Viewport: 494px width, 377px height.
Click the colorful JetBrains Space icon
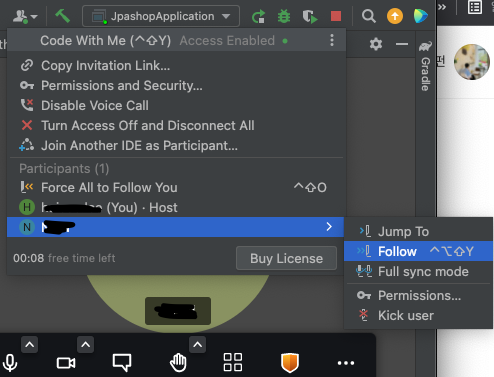[420, 16]
